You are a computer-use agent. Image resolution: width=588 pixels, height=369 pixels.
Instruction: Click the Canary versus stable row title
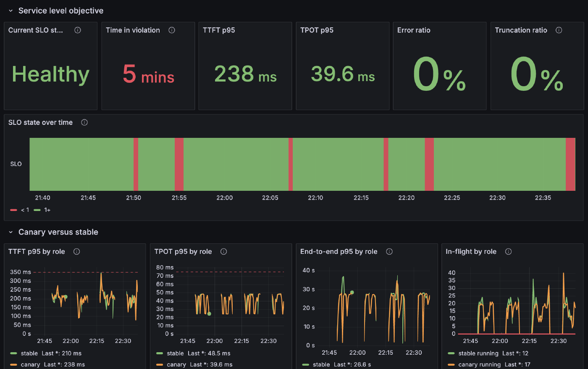(58, 232)
